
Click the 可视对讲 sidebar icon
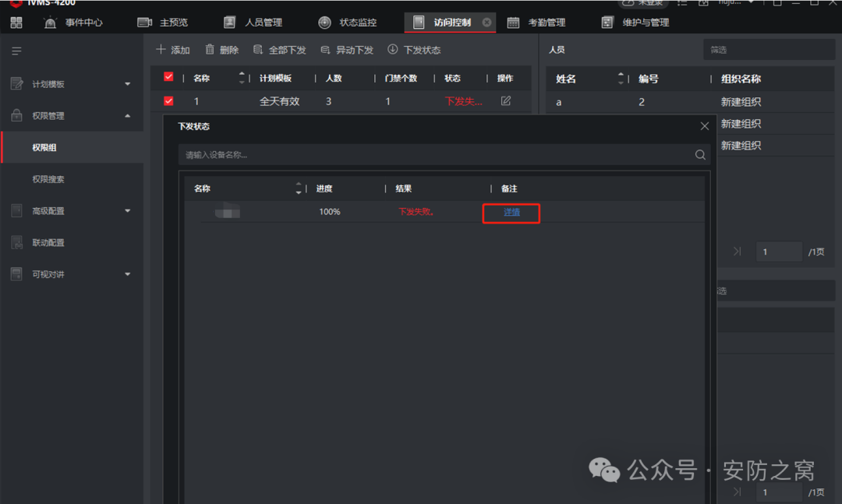[x=16, y=273]
